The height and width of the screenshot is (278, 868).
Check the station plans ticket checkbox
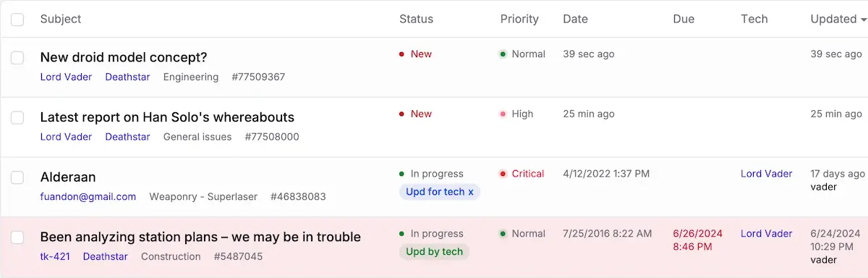17,237
